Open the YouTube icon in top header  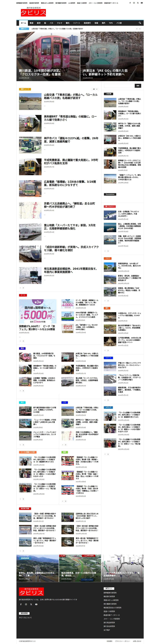[x=142, y=3]
